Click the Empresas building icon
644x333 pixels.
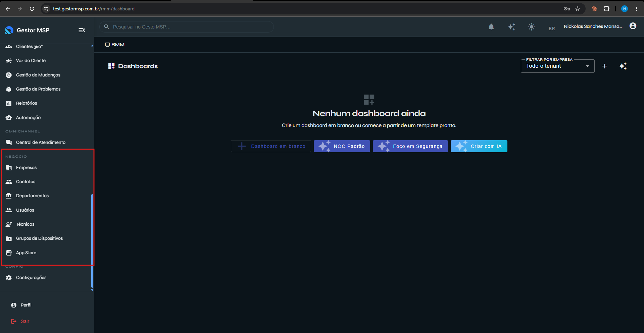(9, 168)
